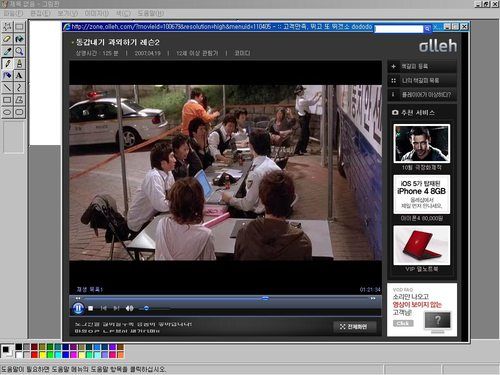Click the 플레이어가 이상하다? help button
The height and width of the screenshot is (375, 500).
click(x=422, y=95)
